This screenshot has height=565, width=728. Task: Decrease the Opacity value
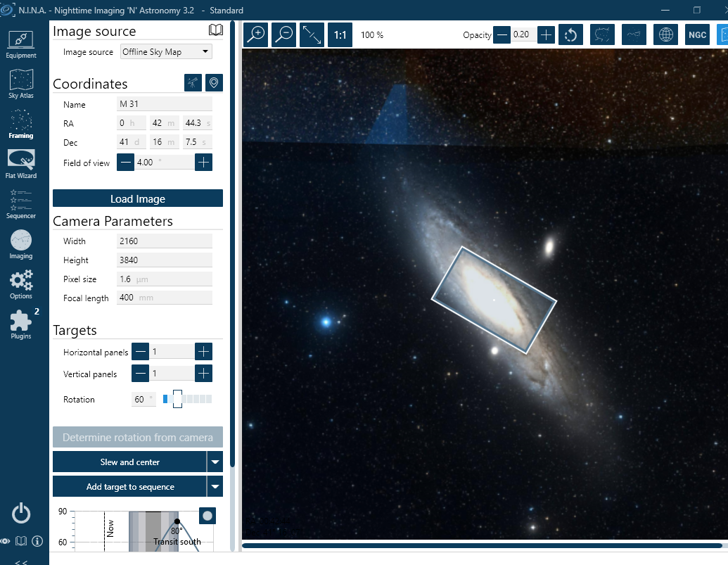point(502,34)
